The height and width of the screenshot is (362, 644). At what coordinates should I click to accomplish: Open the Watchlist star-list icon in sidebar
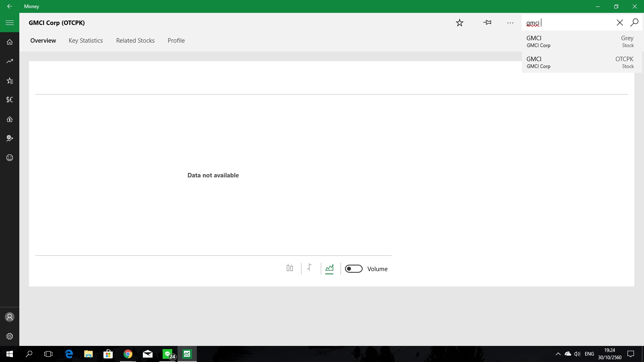pyautogui.click(x=10, y=80)
